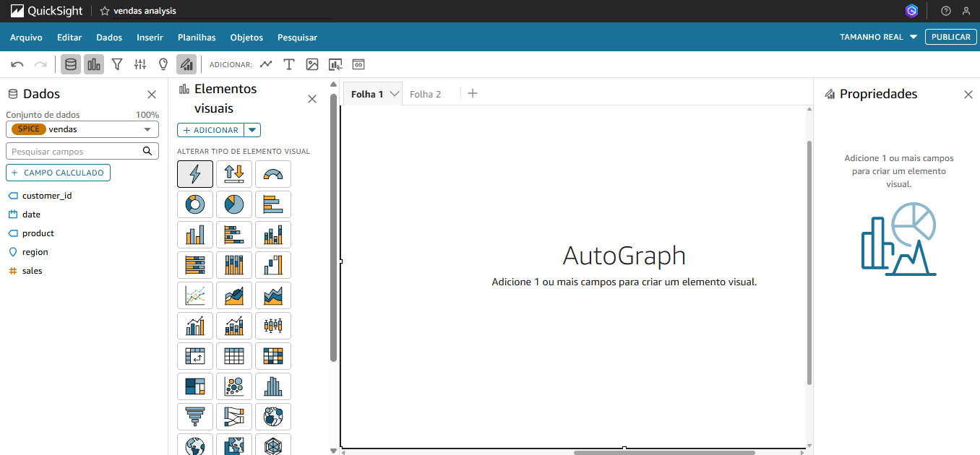The width and height of the screenshot is (980, 455).
Task: Select the Sankey diagram visual type
Action: click(x=234, y=417)
